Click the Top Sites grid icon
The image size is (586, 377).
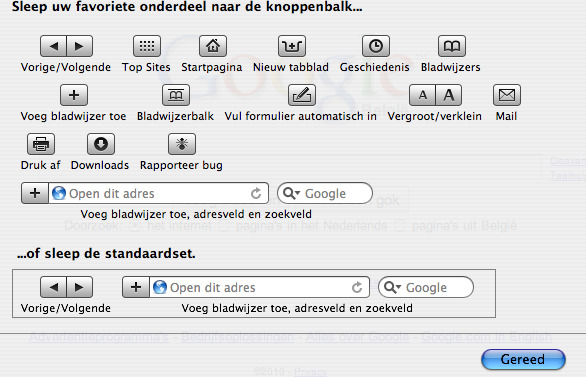pyautogui.click(x=147, y=46)
